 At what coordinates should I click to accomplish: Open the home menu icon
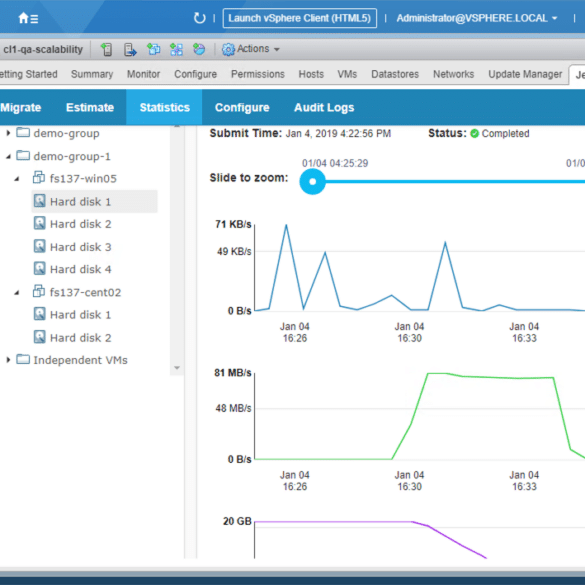coord(28,18)
